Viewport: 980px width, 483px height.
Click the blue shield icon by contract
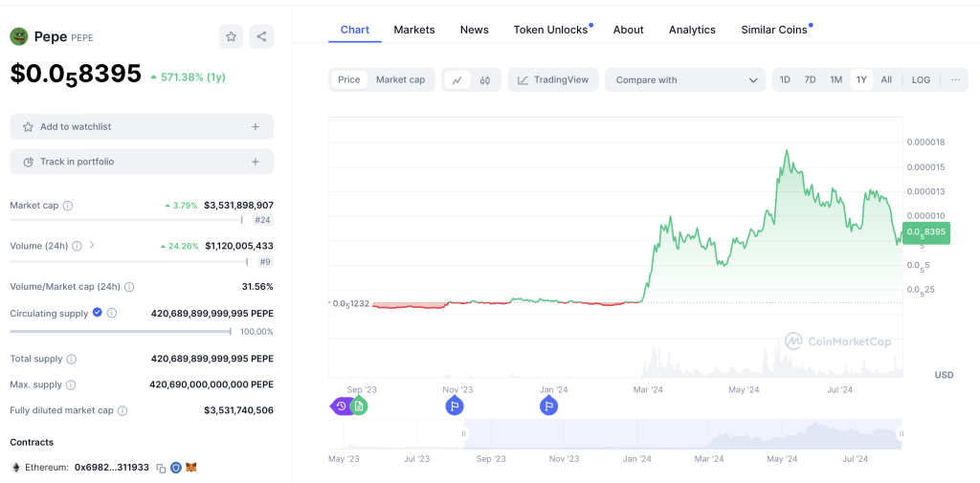pyautogui.click(x=176, y=468)
